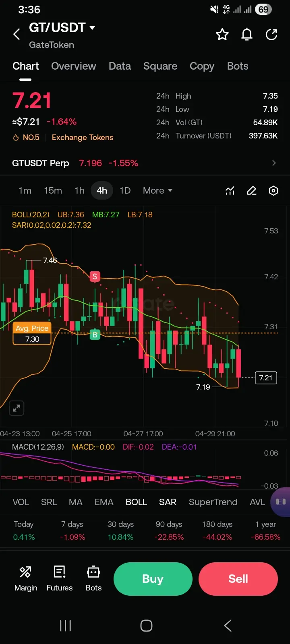Add GT/USDT to favorites with star icon
The image size is (290, 644).
tap(222, 35)
